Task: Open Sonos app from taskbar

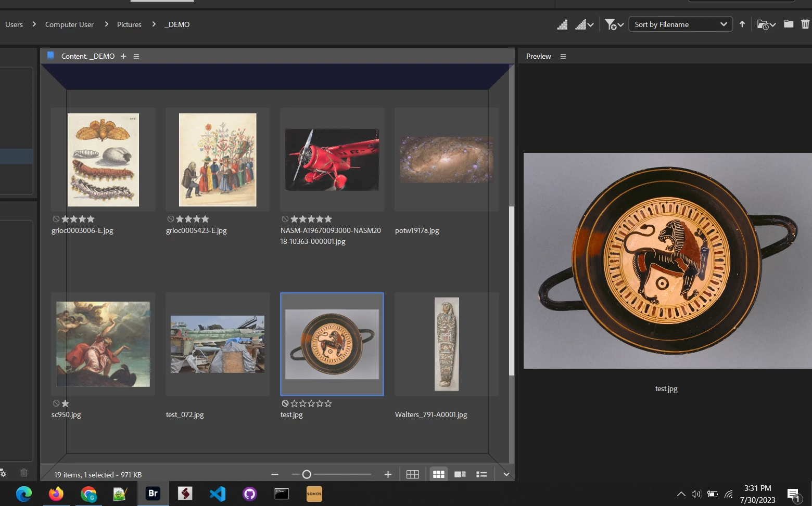Action: point(314,494)
